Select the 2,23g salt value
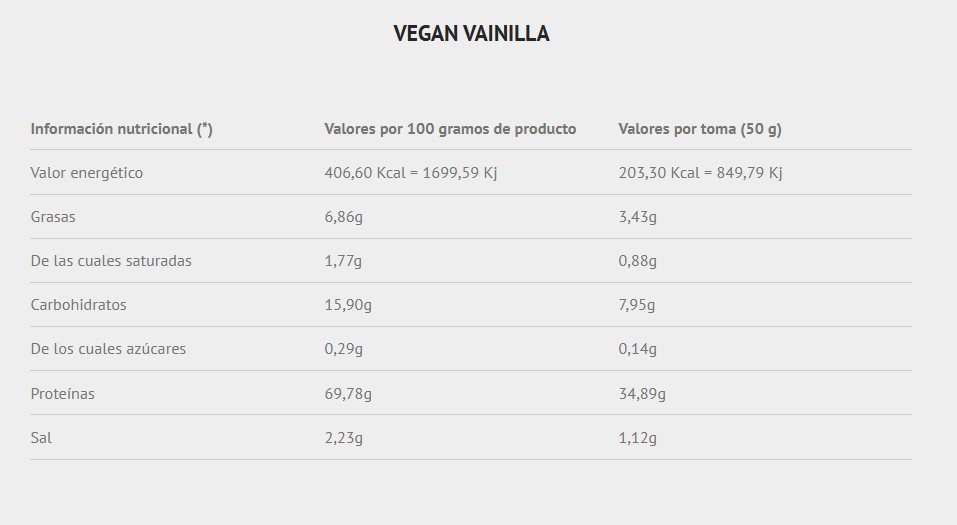The height and width of the screenshot is (525, 957). point(344,438)
